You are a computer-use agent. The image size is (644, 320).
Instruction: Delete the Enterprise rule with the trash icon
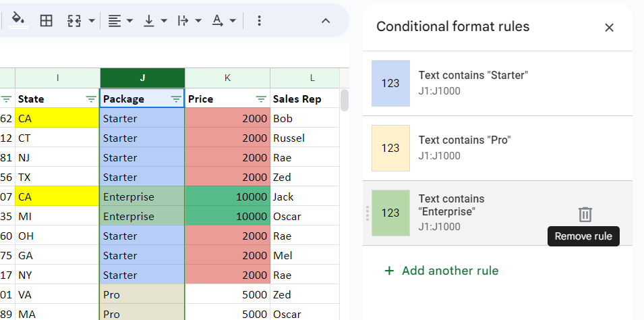pos(585,214)
